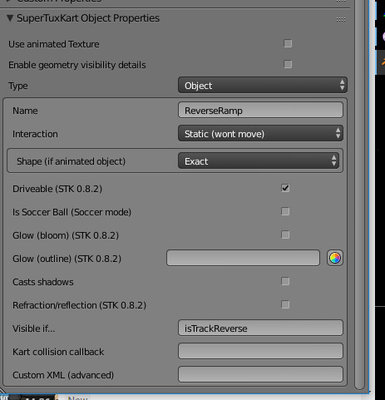
Task: Uncheck the Driveable (STK 0.8.2) checkbox
Action: click(x=285, y=188)
